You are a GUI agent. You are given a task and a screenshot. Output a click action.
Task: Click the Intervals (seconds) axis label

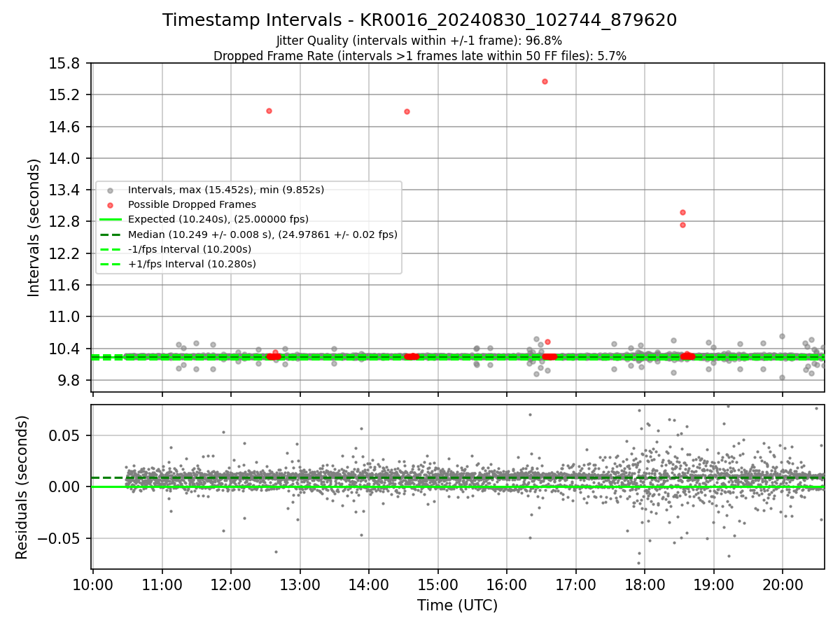34,227
